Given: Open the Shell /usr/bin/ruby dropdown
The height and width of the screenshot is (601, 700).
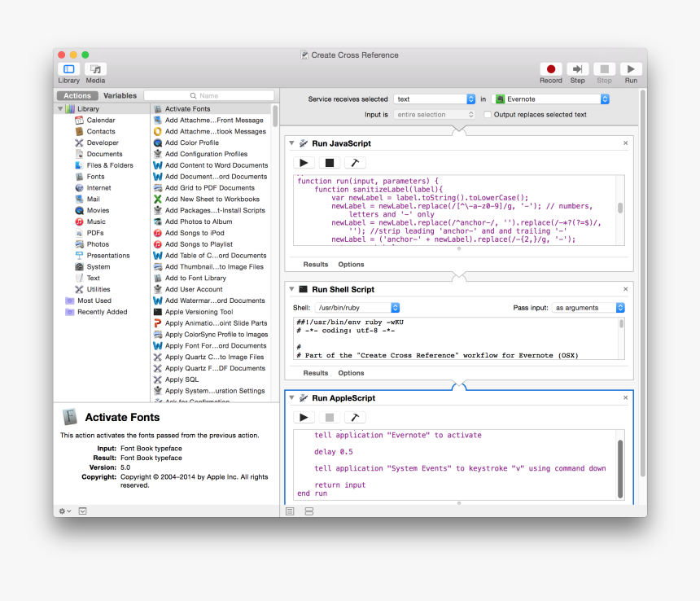Looking at the screenshot, I should (x=357, y=308).
